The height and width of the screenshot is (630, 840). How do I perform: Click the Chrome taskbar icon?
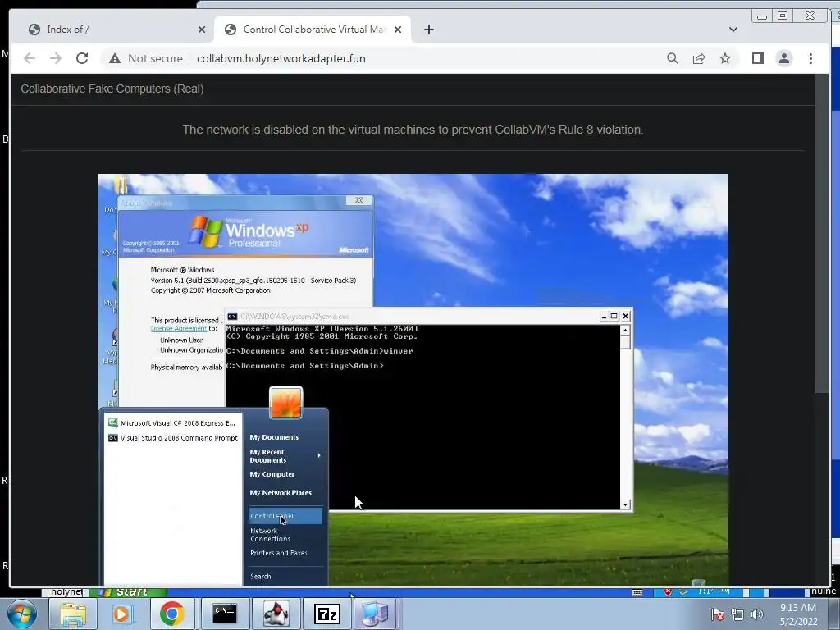coord(171,614)
